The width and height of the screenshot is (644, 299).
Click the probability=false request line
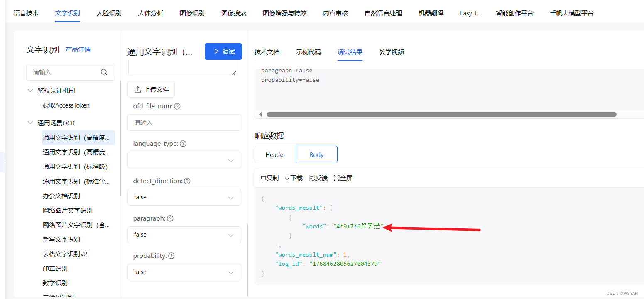[x=290, y=80]
